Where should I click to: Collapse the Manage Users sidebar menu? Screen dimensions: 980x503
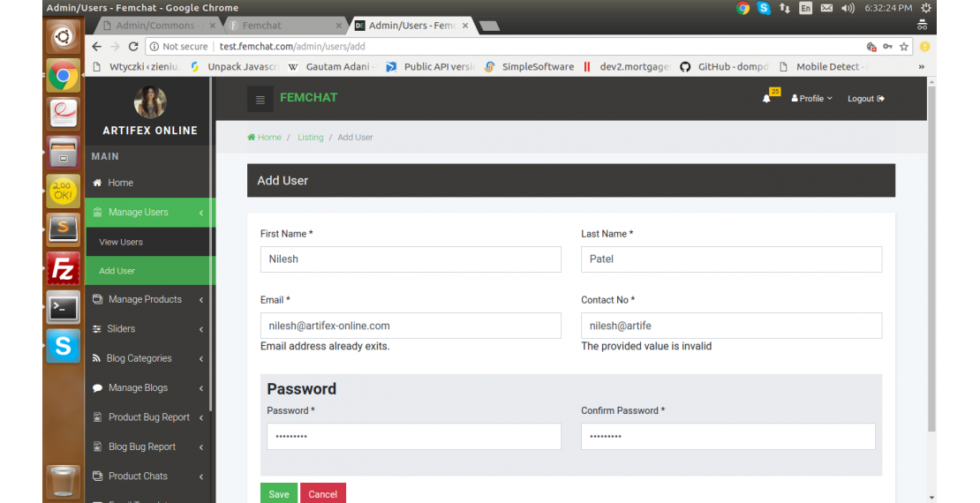(x=138, y=213)
